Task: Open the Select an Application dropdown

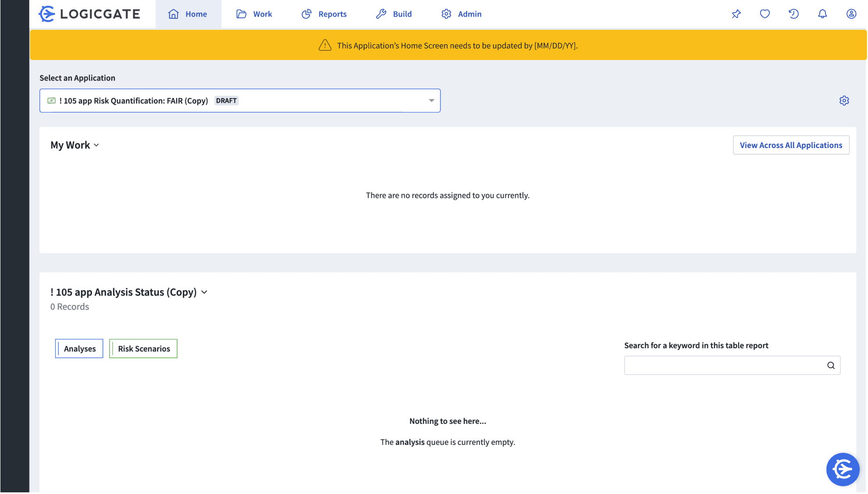Action: [x=240, y=101]
